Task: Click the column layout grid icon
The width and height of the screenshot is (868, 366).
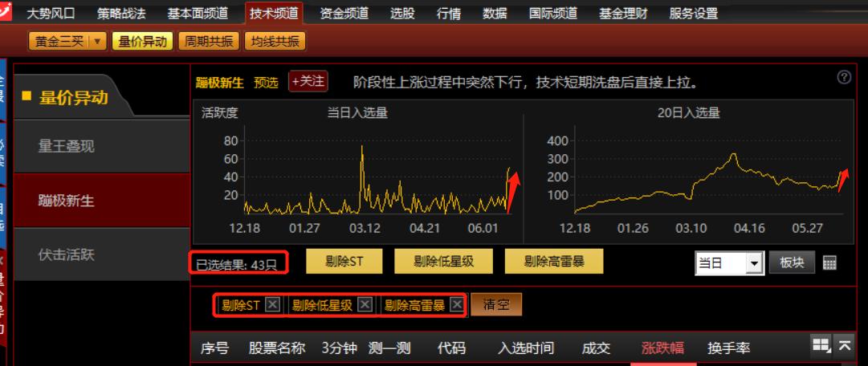Action: tap(821, 345)
